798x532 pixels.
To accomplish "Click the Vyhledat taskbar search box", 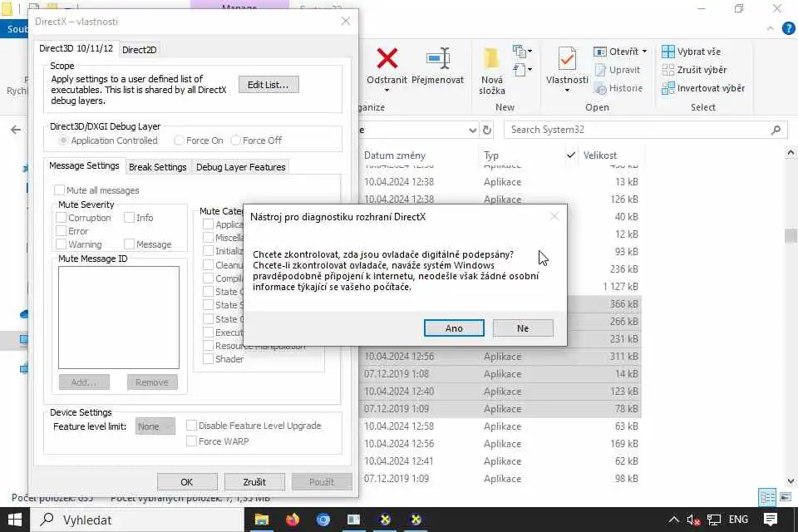I will click(x=137, y=520).
